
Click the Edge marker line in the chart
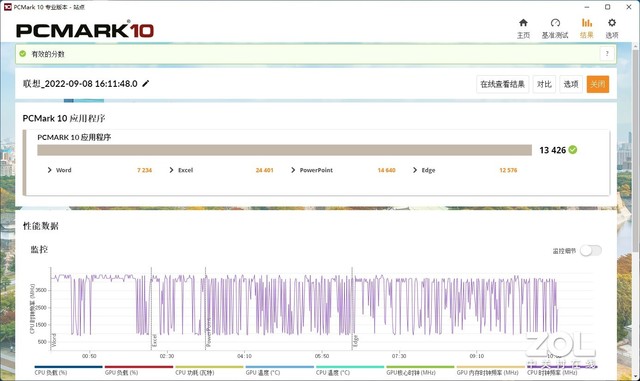tap(352, 308)
